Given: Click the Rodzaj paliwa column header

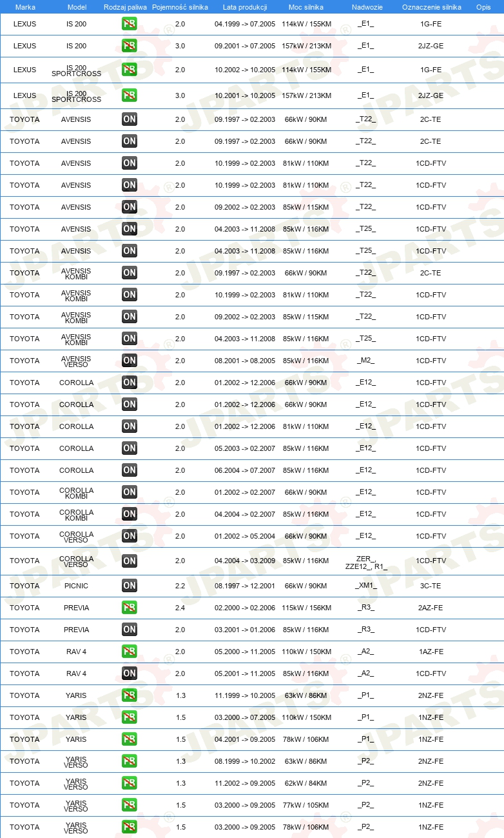Looking at the screenshot, I should 125,6.
